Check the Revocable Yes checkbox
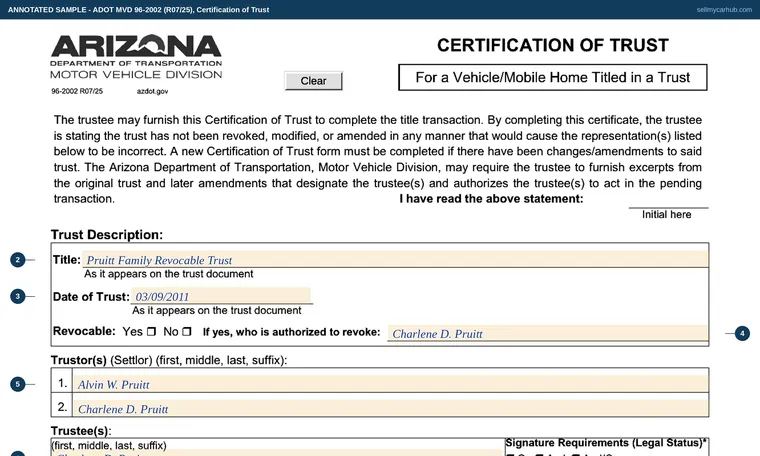Viewport: 760px width, 456px height. click(151, 331)
